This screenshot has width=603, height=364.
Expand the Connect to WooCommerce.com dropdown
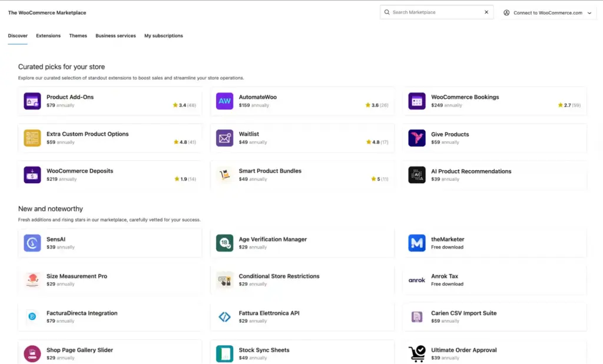pyautogui.click(x=548, y=12)
